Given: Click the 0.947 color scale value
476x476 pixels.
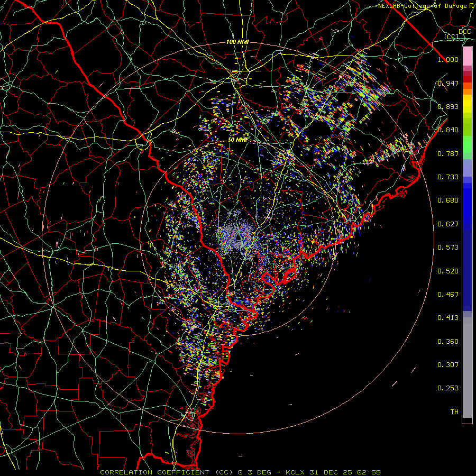Looking at the screenshot, I should 448,83.
